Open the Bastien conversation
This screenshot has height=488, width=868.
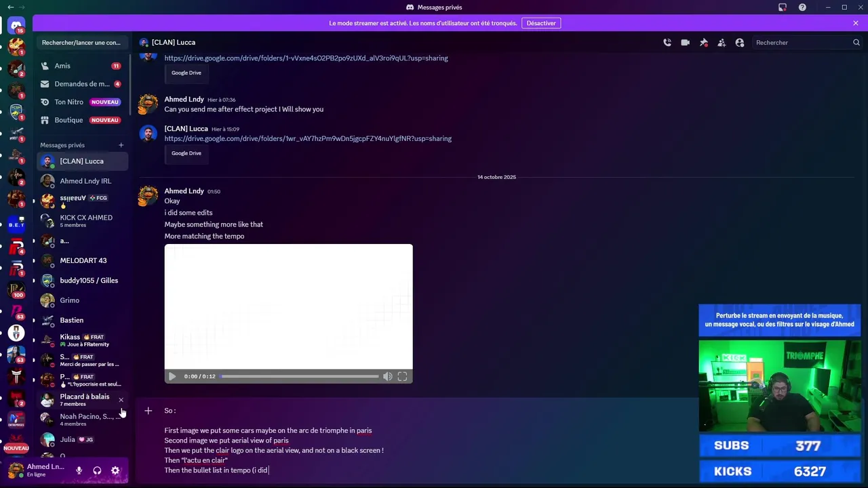click(x=82, y=320)
